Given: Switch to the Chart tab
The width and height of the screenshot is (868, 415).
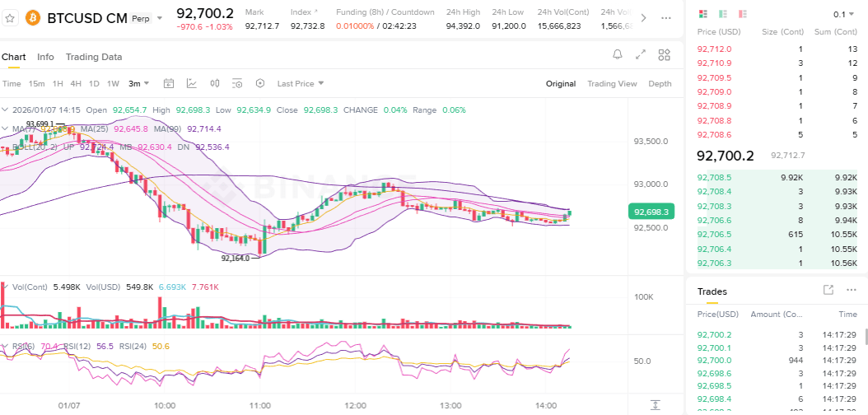Looking at the screenshot, I should pyautogui.click(x=13, y=57).
